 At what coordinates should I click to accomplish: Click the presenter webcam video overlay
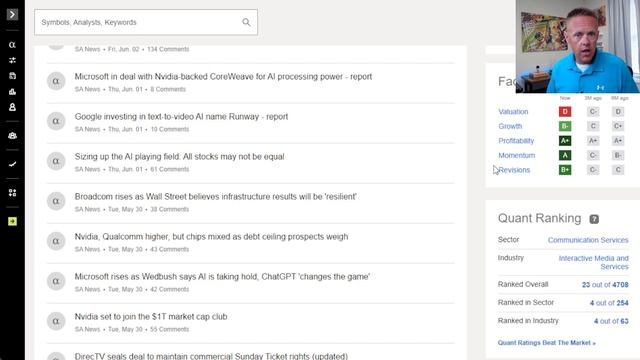point(578,47)
